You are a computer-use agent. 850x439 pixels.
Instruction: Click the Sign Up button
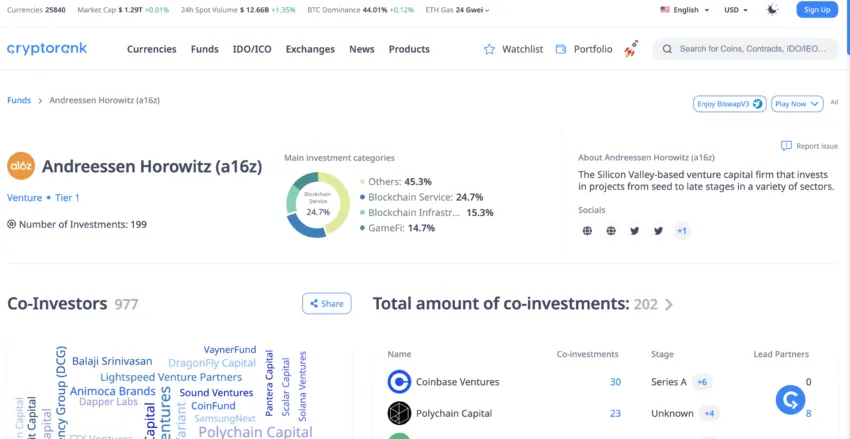(817, 10)
